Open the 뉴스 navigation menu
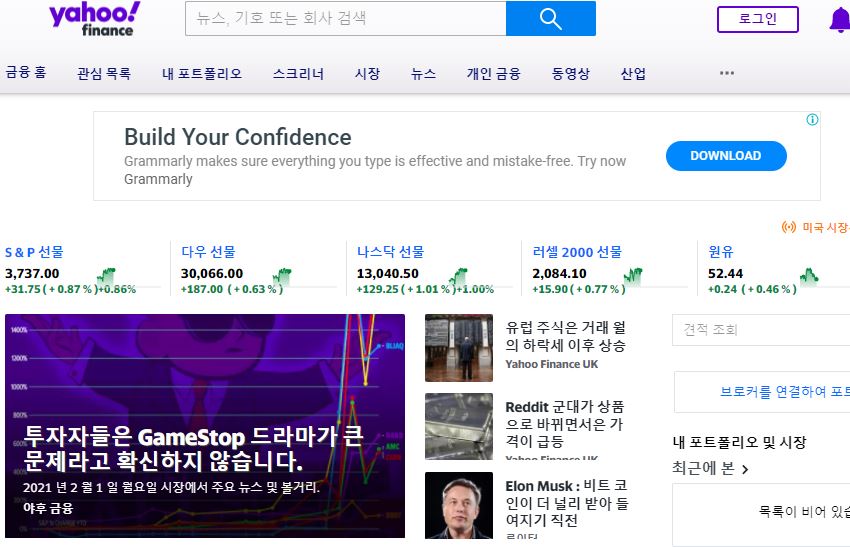The height and width of the screenshot is (547, 850). [423, 73]
